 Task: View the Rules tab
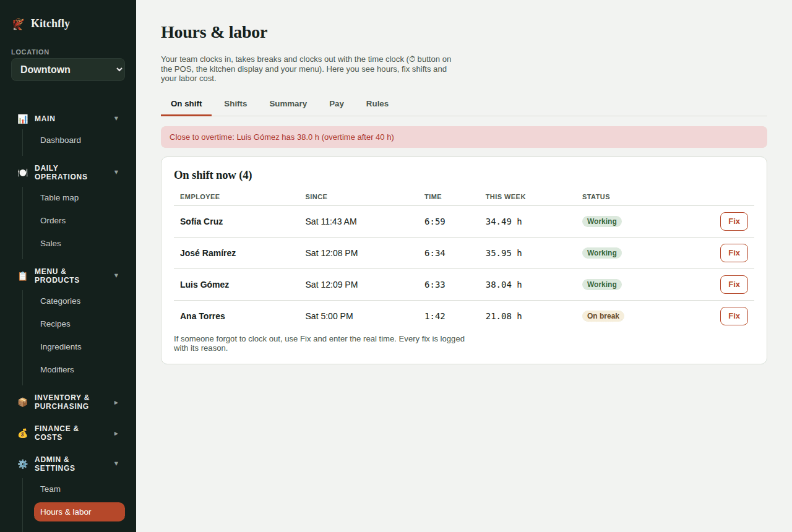coord(377,104)
